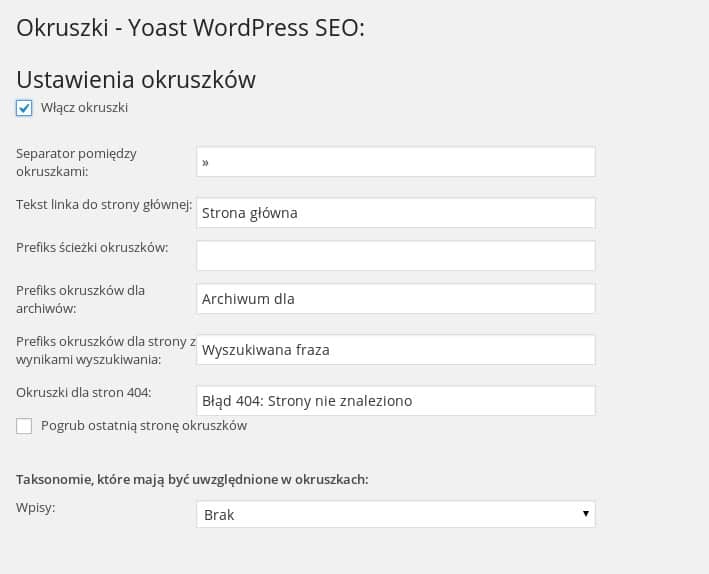The image size is (709, 574).
Task: Click the Separator pomiędzy okruszkami label
Action: click(76, 162)
